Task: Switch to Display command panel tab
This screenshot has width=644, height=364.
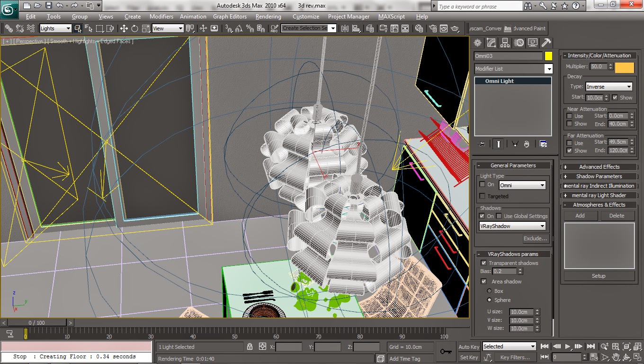Action: [x=533, y=43]
